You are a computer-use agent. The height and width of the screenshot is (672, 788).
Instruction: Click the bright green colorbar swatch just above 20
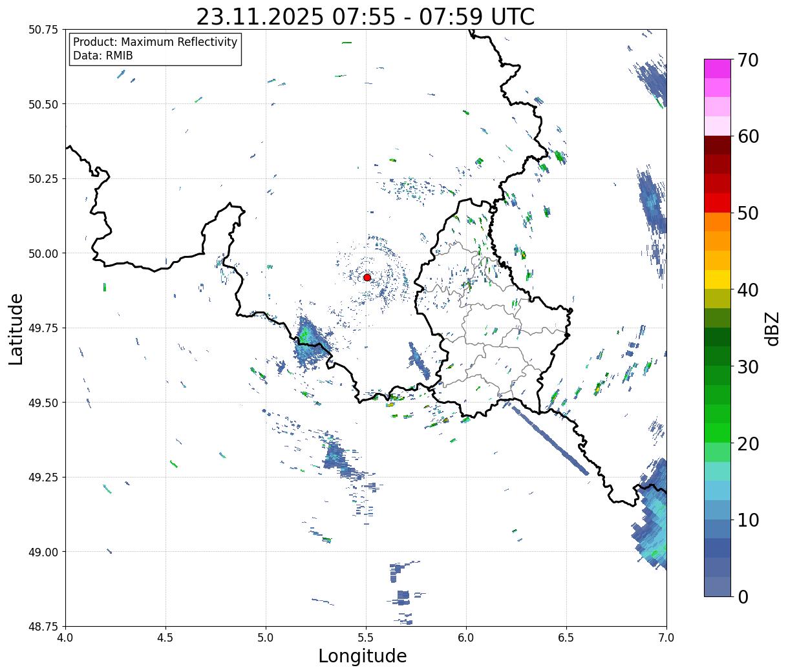(717, 432)
